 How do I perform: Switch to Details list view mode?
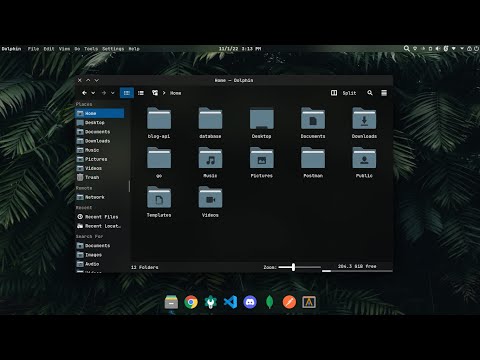141,93
